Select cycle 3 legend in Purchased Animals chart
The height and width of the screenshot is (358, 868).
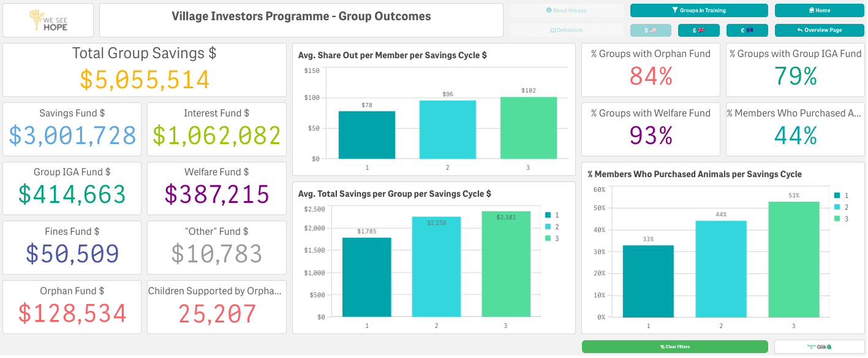pyautogui.click(x=842, y=219)
